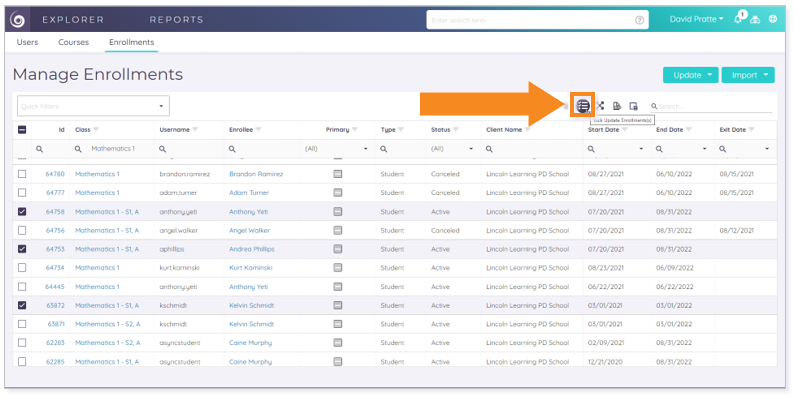Click the locked window icon in toolbar
The height and width of the screenshot is (398, 795).
(633, 106)
